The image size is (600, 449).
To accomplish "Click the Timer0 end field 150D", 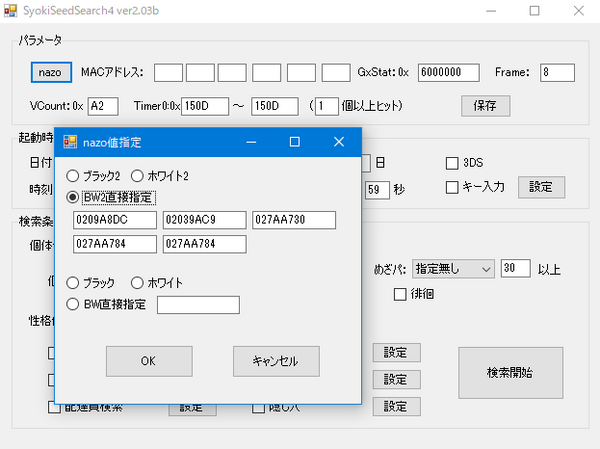I will [275, 106].
